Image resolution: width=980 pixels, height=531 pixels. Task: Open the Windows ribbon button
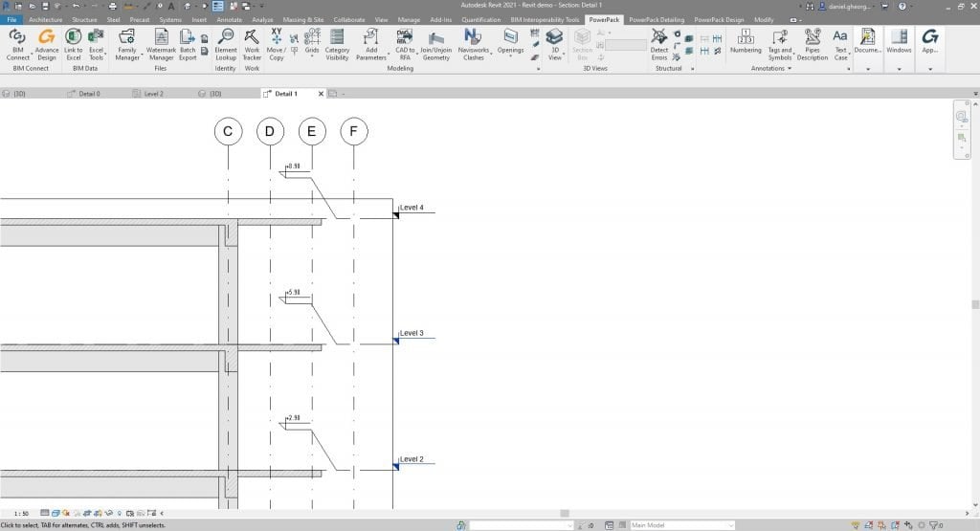pos(899,41)
